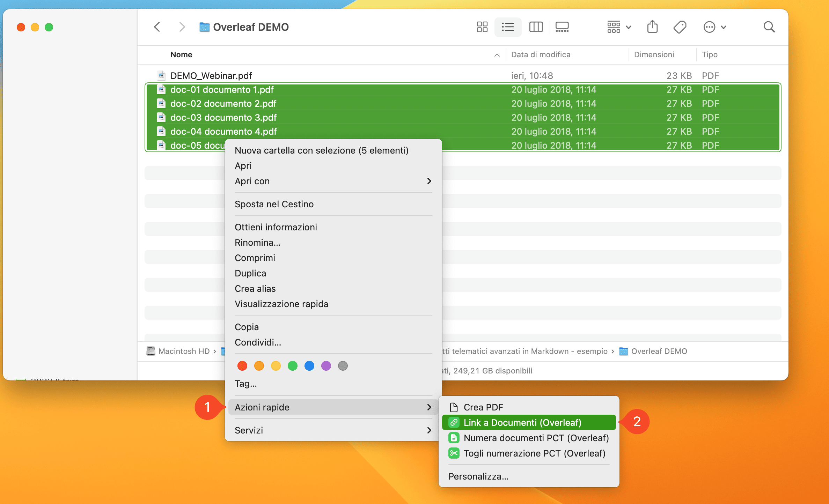Apply the gray tag color

pos(343,366)
